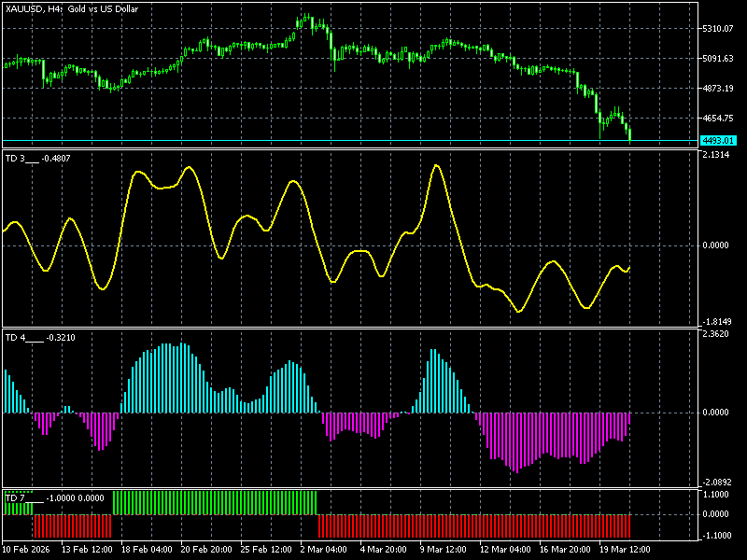Click the 12 Mar 04:00 time label
The width and height of the screenshot is (747, 560).
[x=505, y=549]
